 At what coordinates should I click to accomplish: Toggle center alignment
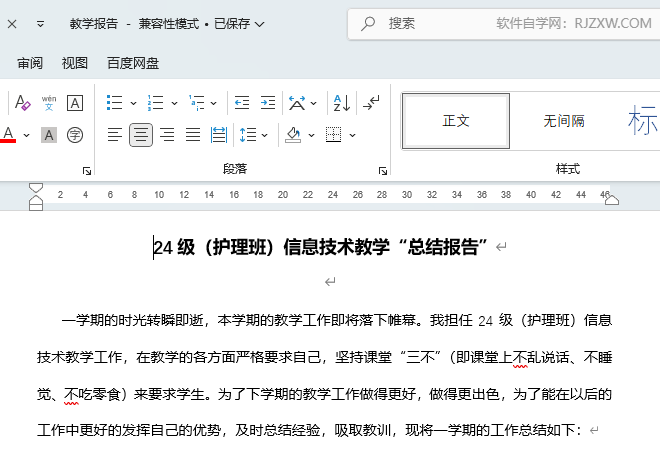pyautogui.click(x=141, y=135)
